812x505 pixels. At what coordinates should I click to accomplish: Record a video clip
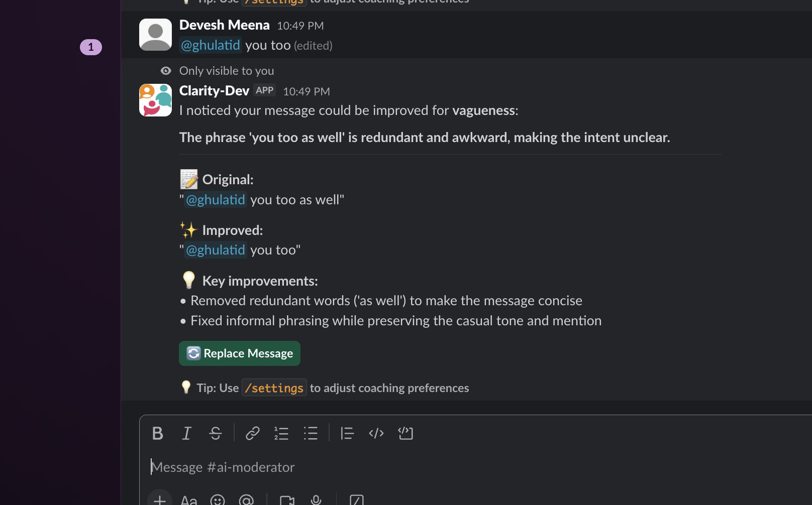pyautogui.click(x=287, y=499)
